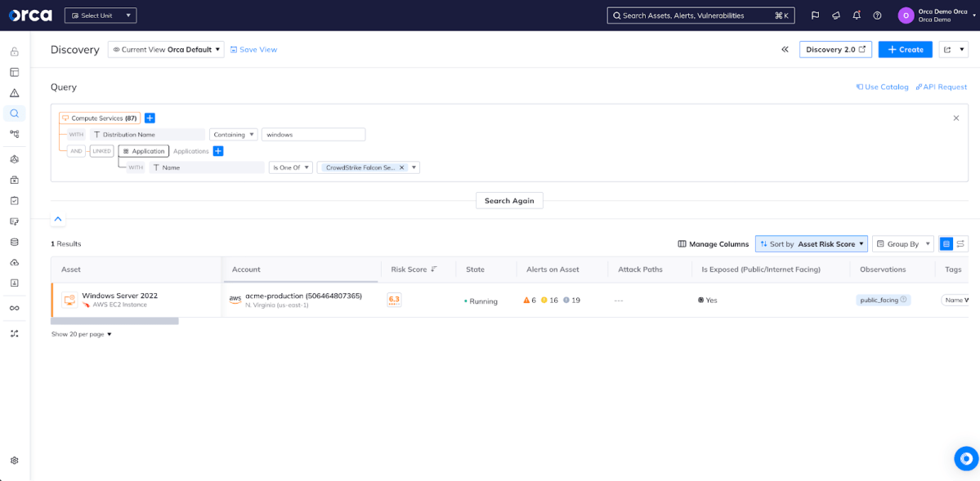Open the dashboard layout icon in sidebar
980x481 pixels.
pos(15,73)
